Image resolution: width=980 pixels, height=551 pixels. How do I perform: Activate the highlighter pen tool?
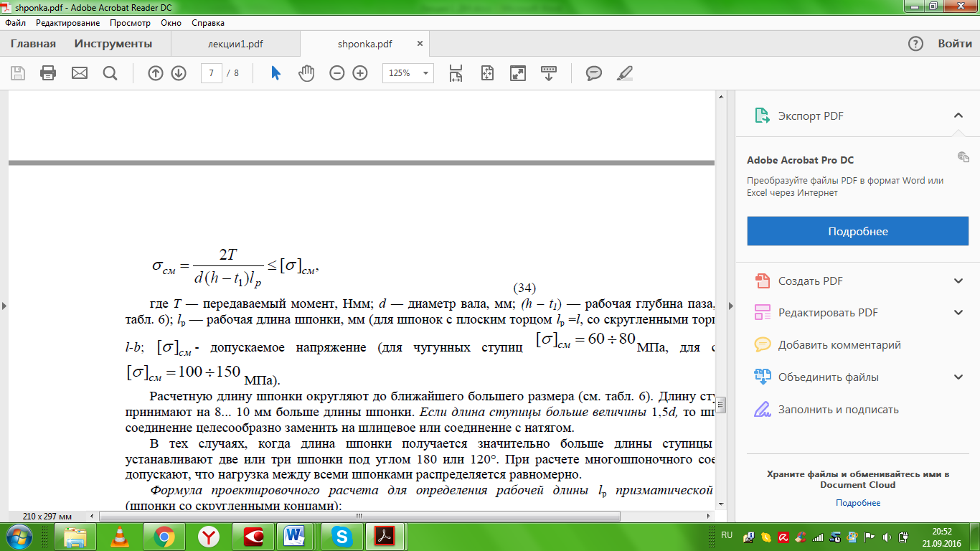(625, 73)
